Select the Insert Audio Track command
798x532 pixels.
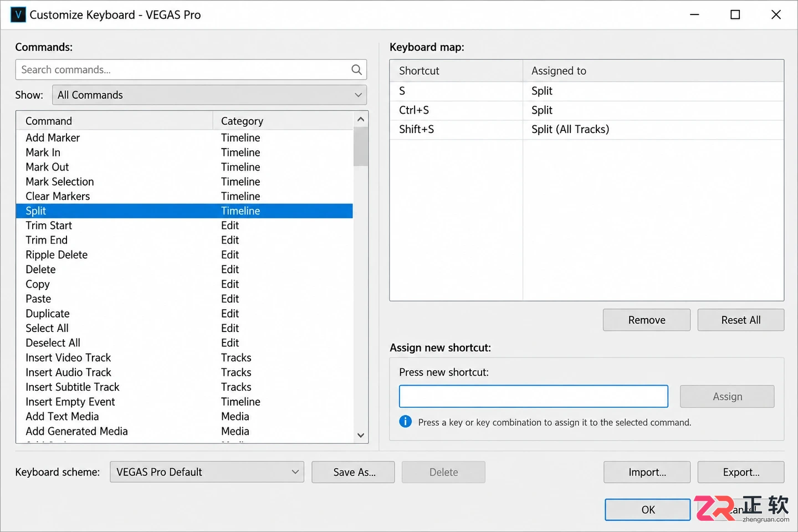tap(185, 372)
